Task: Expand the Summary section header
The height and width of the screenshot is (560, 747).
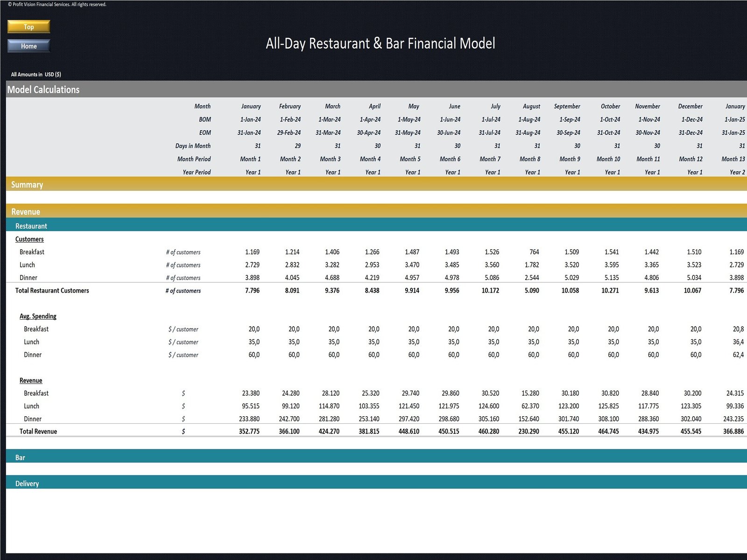Action: coord(27,184)
